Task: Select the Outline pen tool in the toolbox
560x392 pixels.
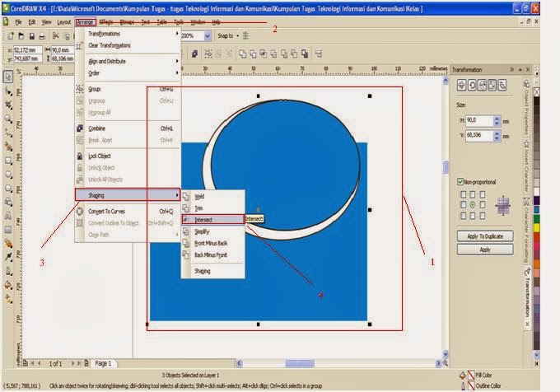Action: (x=8, y=271)
